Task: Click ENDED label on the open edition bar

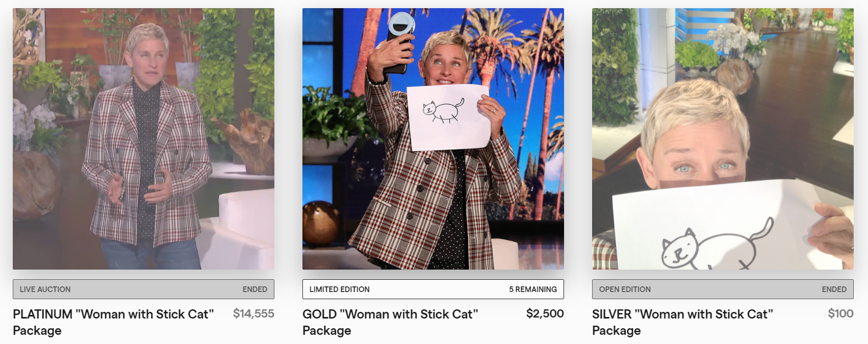Action: (x=834, y=289)
